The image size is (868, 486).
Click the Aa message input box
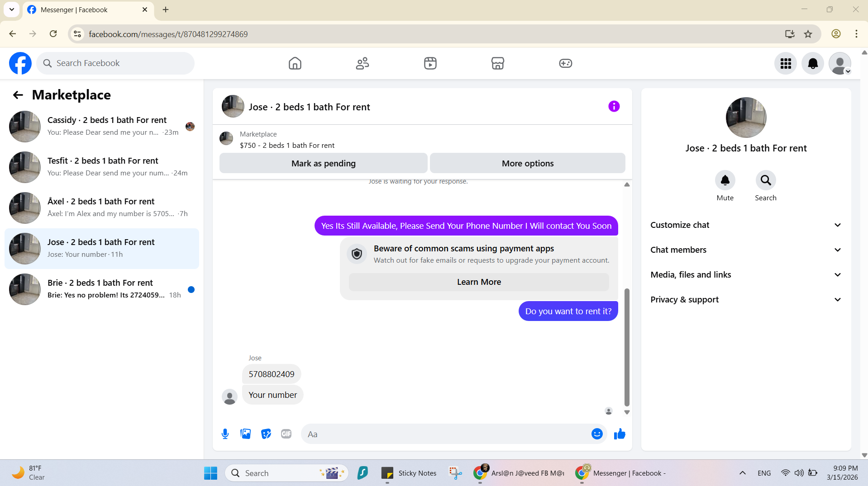click(446, 434)
